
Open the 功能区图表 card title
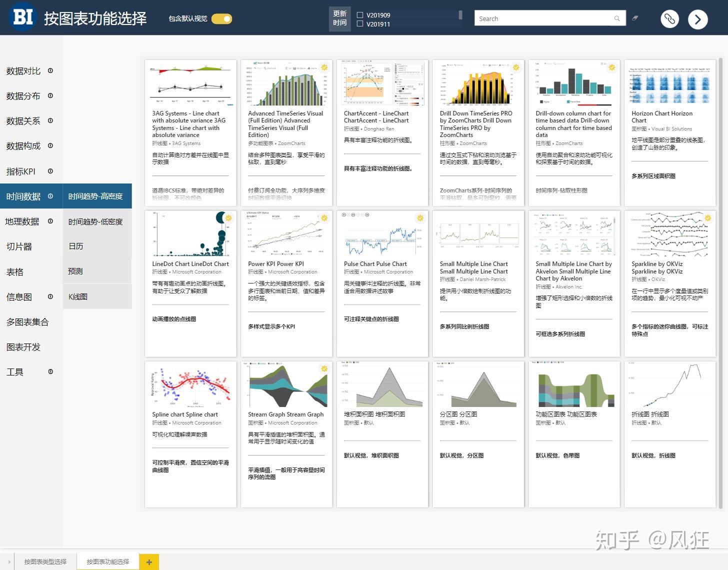click(x=566, y=414)
